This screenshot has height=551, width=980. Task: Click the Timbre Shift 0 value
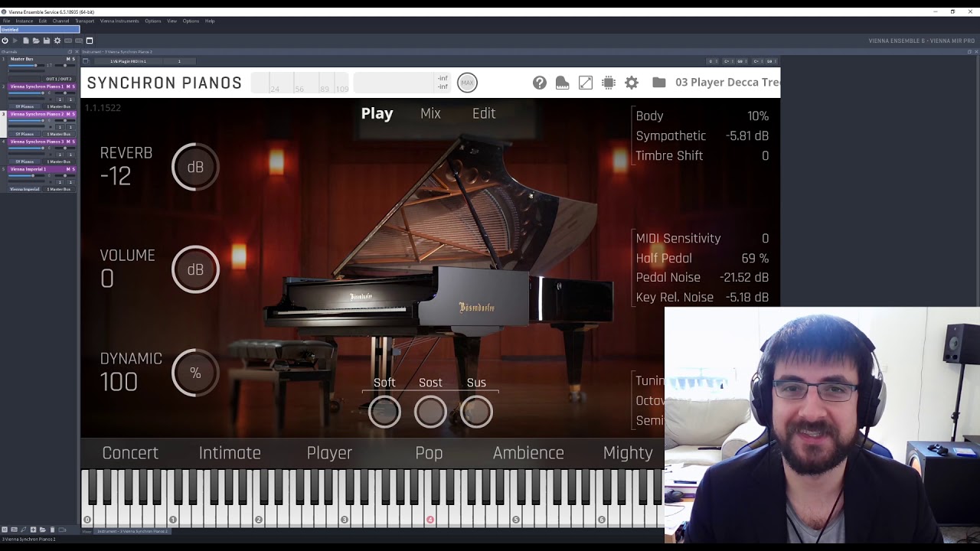click(765, 156)
